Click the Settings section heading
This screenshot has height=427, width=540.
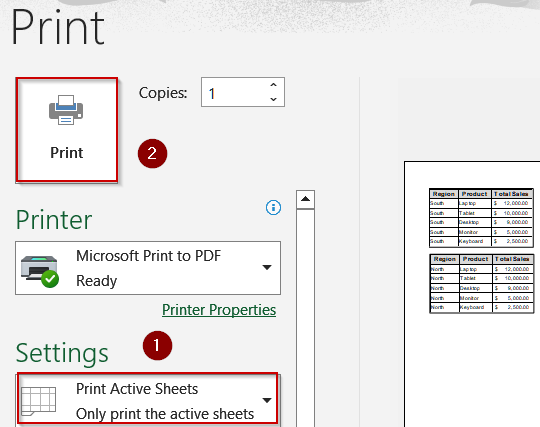(x=62, y=353)
